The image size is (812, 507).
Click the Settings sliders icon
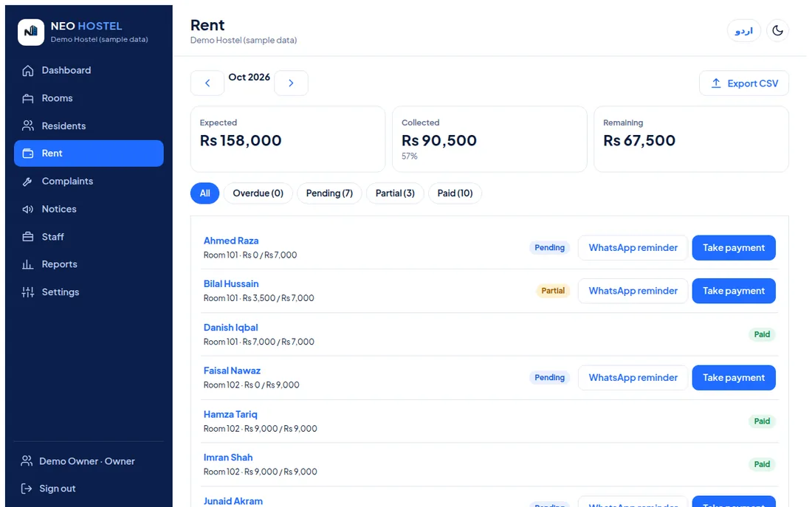pyautogui.click(x=28, y=292)
